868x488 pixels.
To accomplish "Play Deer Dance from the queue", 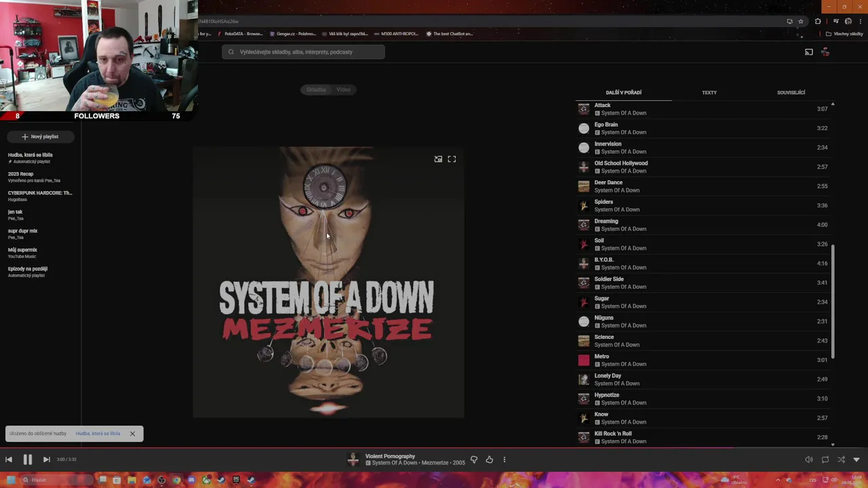I will point(704,186).
